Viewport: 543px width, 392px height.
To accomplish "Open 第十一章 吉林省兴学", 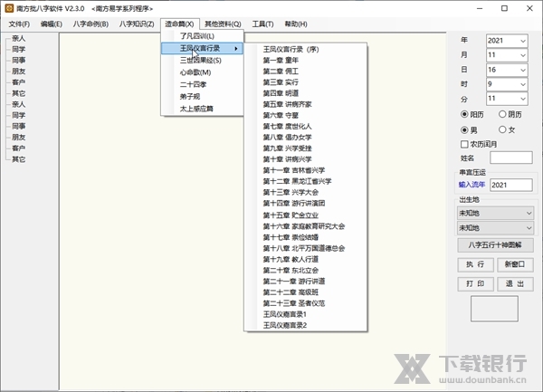I will 306,170.
